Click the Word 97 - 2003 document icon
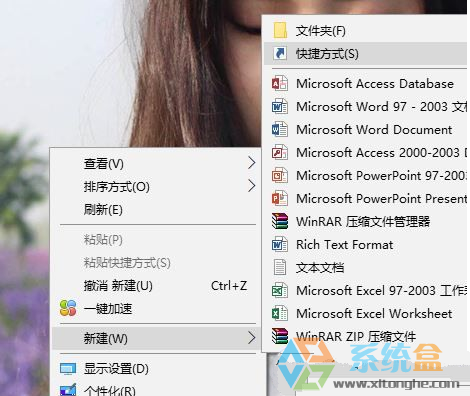The width and height of the screenshot is (470, 396). click(280, 107)
